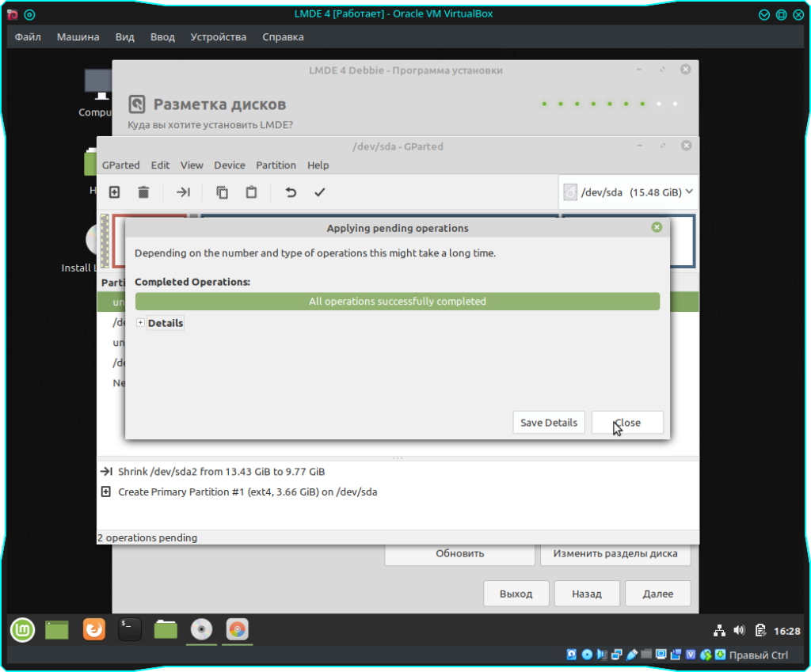The image size is (811, 672).
Task: Select the Shrink /dev/sda2 pending operation
Action: 221,472
